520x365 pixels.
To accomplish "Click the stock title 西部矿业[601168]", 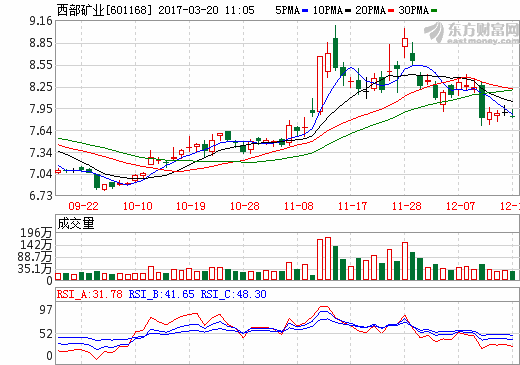I will [x=104, y=10].
